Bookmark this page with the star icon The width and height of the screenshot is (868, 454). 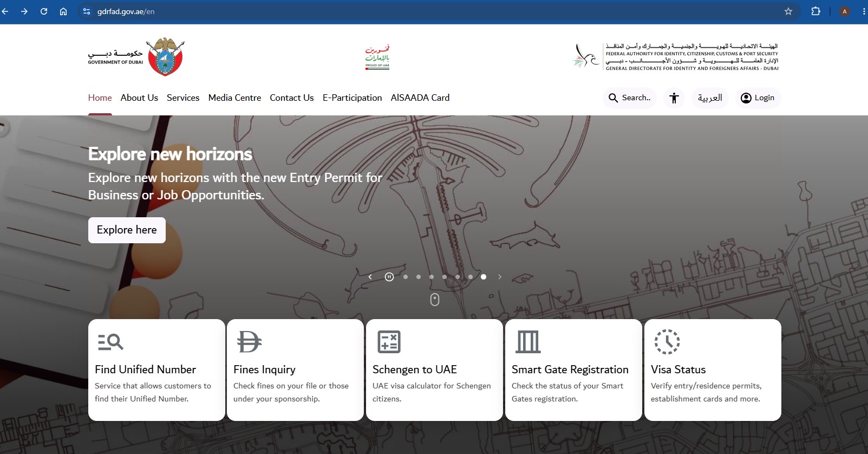788,11
